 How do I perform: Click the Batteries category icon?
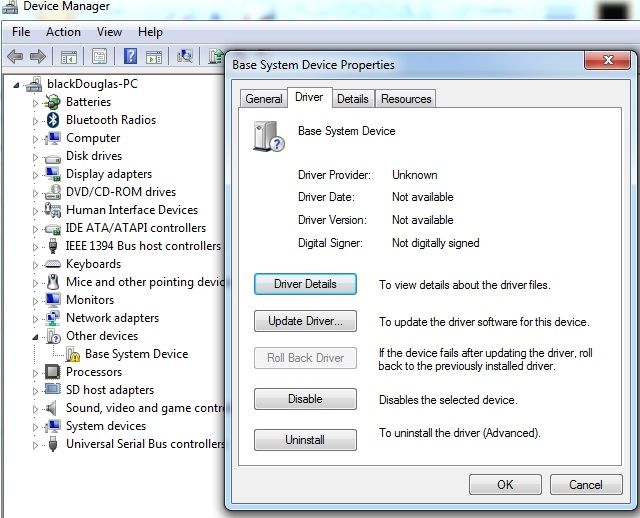click(x=54, y=102)
